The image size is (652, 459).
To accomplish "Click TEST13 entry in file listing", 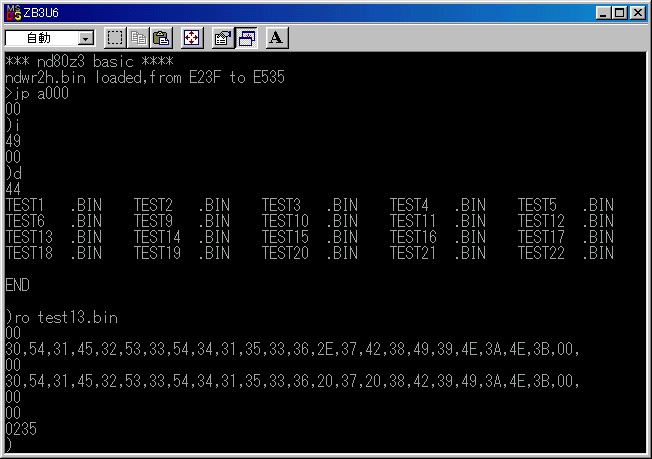I will click(x=29, y=237).
